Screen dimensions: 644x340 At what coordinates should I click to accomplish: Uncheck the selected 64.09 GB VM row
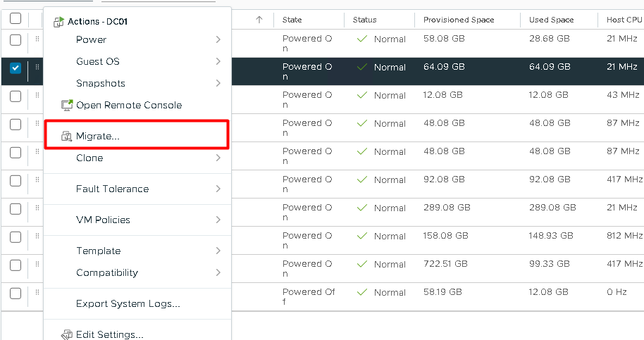coord(16,68)
